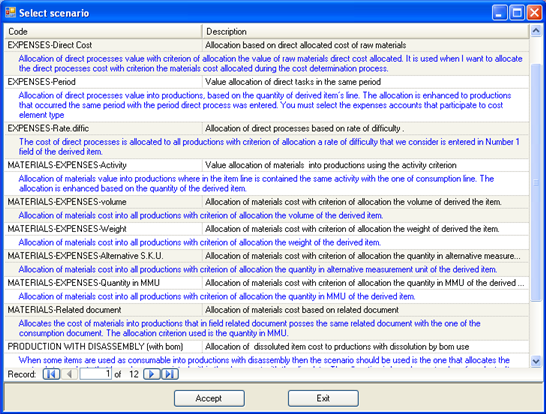Select the EXPENSES-Period scenario
The width and height of the screenshot is (546, 414).
[x=267, y=82]
